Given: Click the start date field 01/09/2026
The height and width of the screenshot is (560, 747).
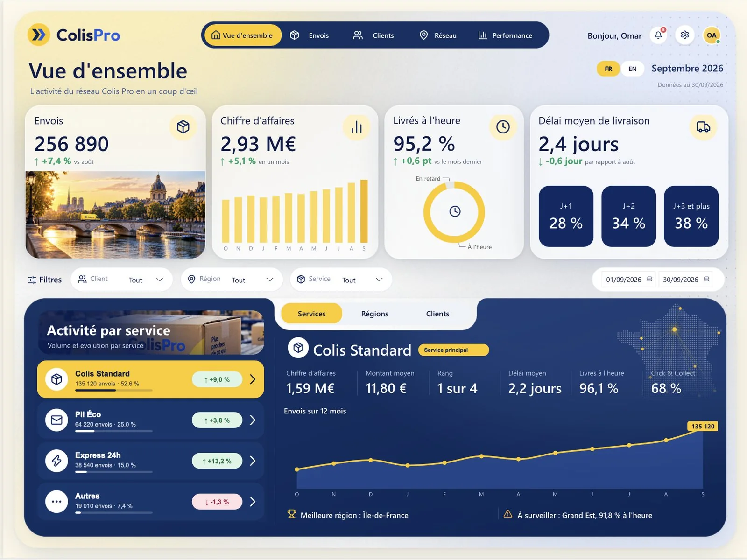Looking at the screenshot, I should [629, 280].
